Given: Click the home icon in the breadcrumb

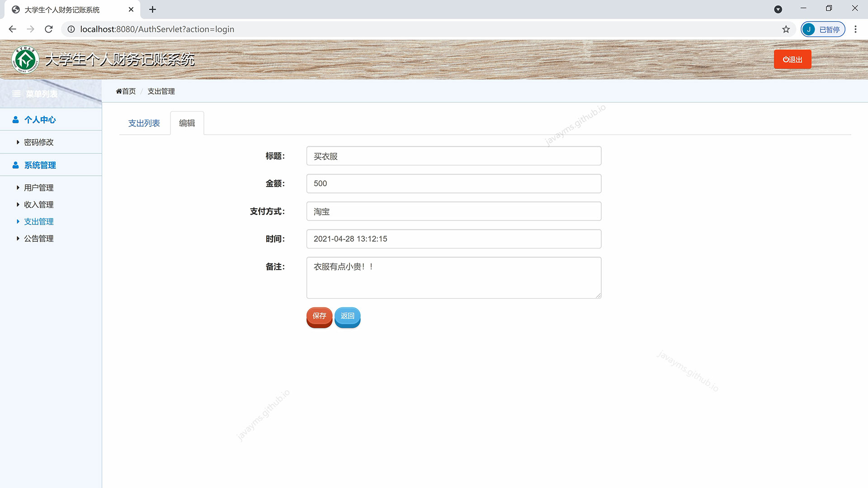Looking at the screenshot, I should 119,91.
